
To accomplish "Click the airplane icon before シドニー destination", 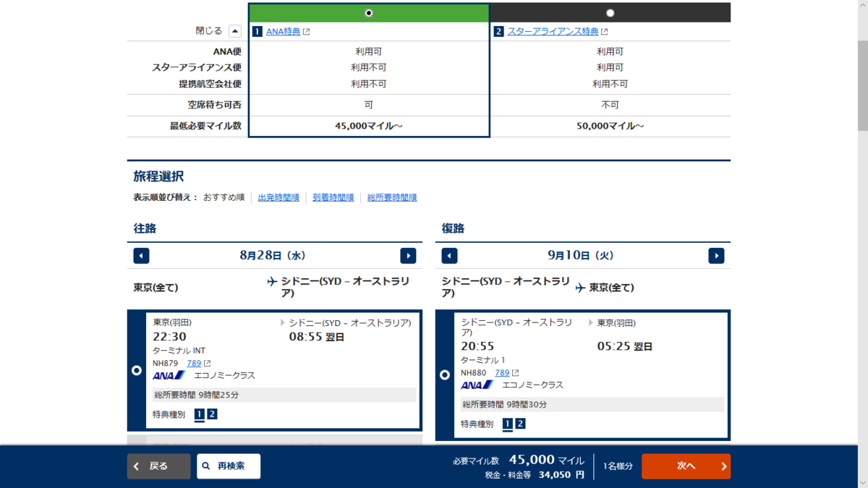I will (271, 282).
